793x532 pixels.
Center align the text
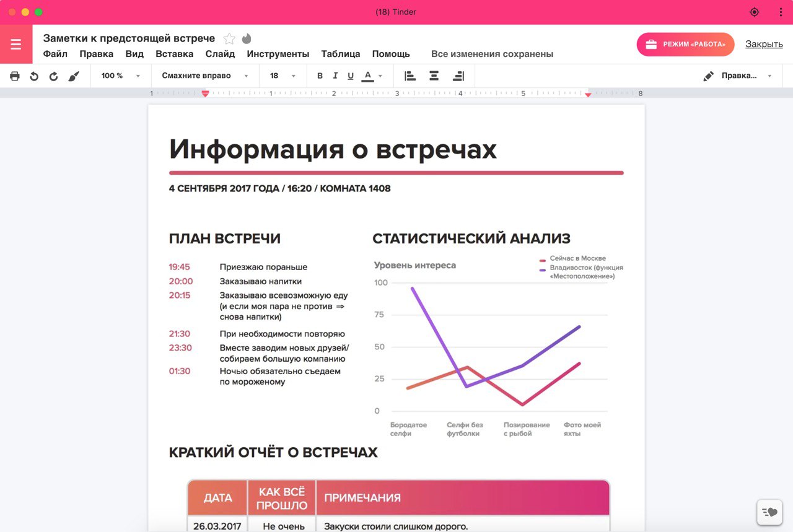pyautogui.click(x=434, y=76)
